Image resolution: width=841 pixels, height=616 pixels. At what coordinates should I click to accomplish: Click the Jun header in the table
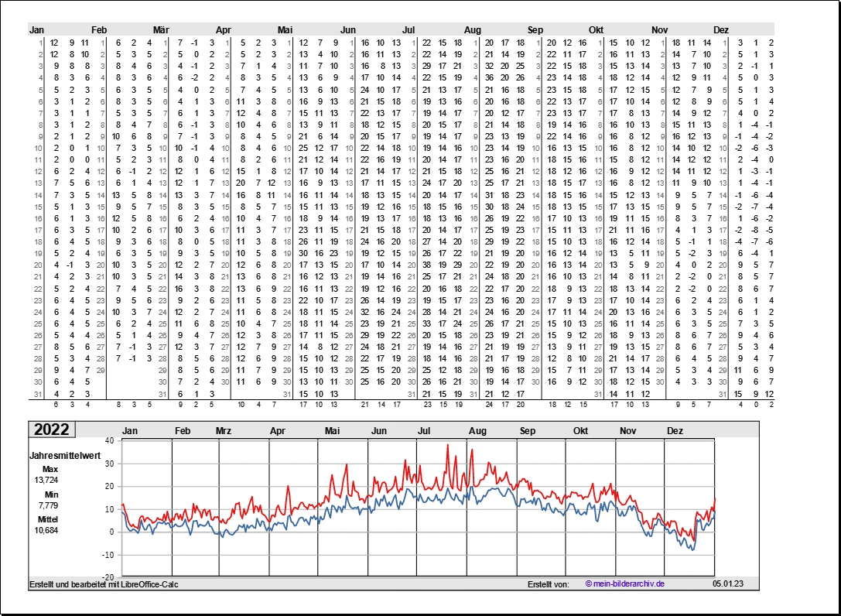(x=348, y=29)
